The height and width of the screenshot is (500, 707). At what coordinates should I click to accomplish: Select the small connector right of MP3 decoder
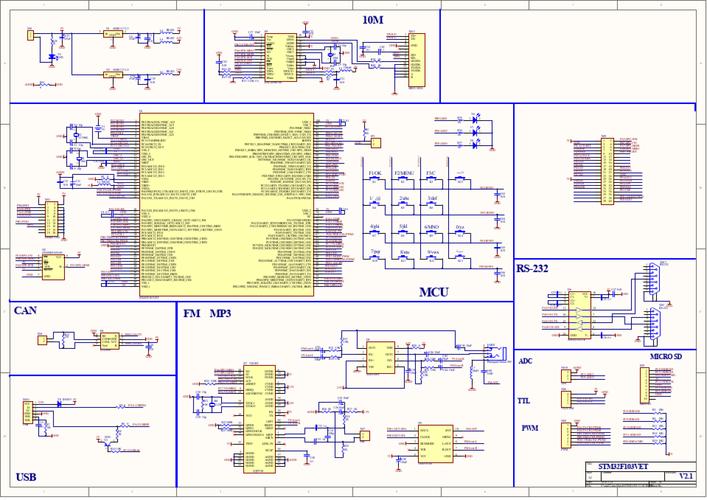click(x=365, y=436)
